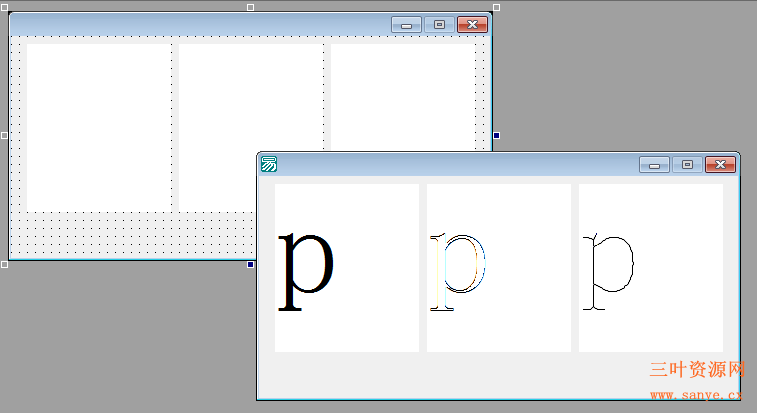
Task: Click the design form's title bar
Action: click(x=200, y=25)
